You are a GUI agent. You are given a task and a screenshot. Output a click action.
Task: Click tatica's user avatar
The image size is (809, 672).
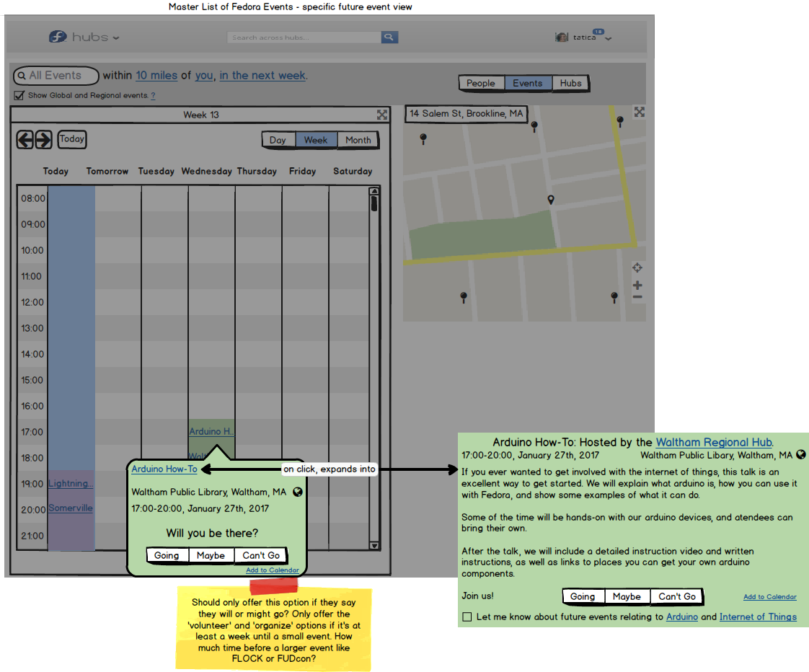point(562,37)
